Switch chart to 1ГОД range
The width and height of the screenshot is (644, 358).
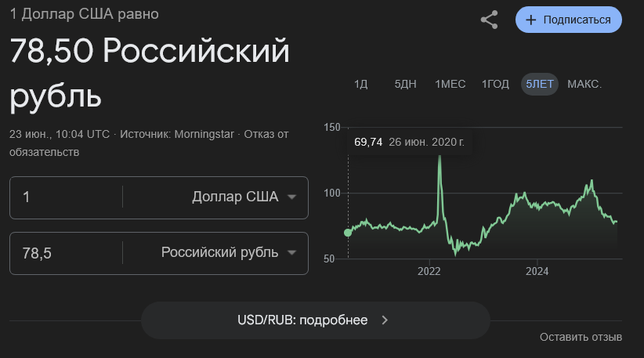pyautogui.click(x=495, y=84)
